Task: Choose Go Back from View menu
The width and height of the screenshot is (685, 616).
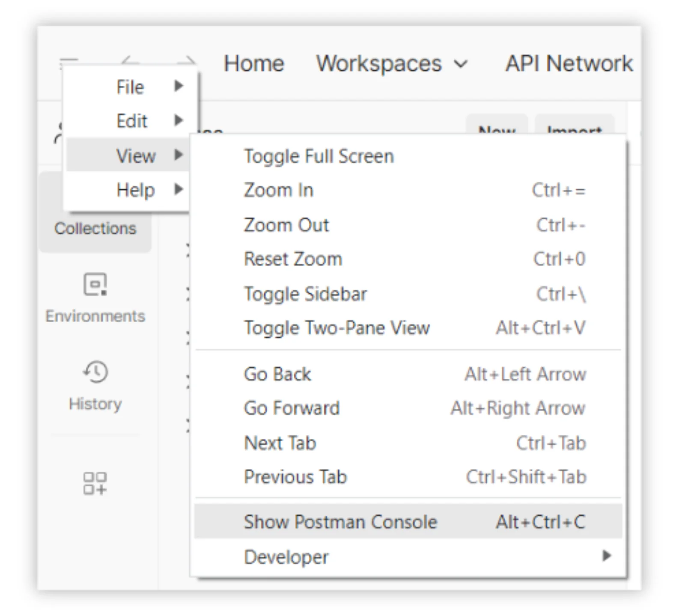Action: [x=277, y=374]
